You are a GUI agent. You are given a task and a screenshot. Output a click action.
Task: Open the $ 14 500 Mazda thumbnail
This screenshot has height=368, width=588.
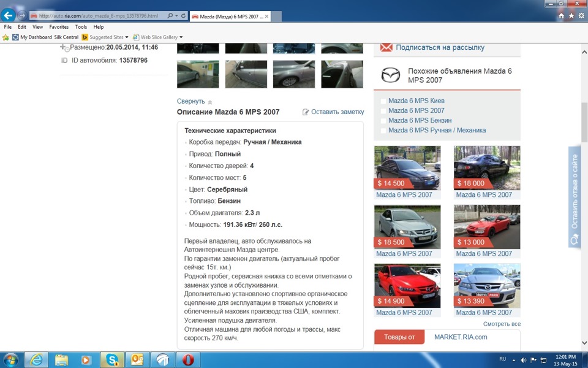407,168
